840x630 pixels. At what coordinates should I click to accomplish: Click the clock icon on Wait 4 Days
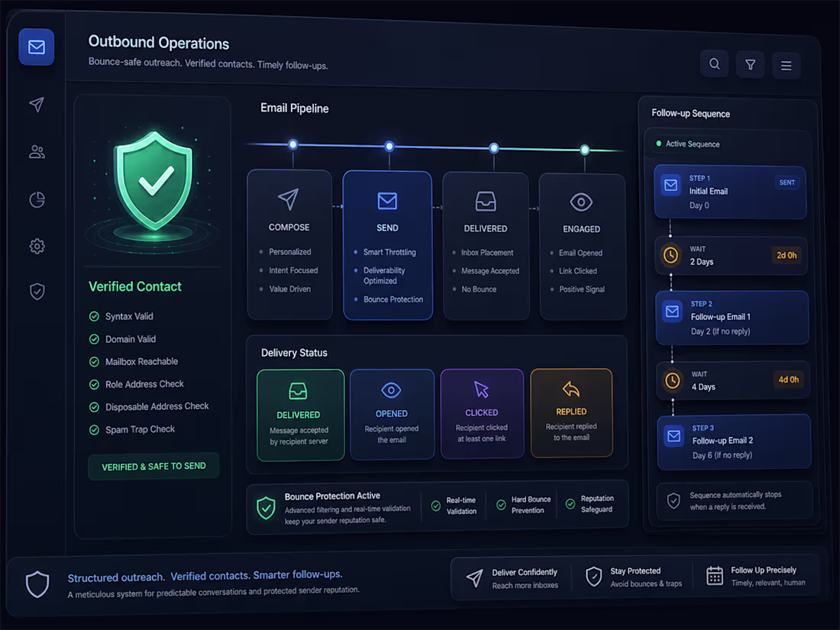point(672,381)
